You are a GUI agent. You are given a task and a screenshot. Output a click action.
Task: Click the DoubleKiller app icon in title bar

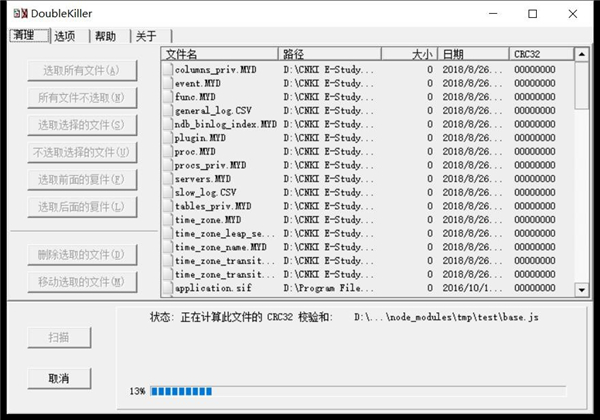(x=21, y=14)
